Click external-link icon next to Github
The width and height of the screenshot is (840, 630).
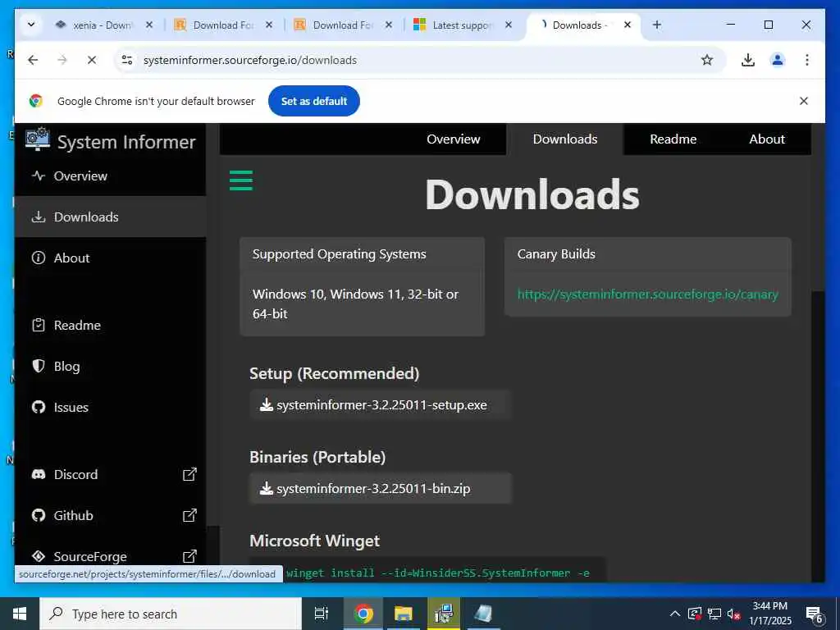[189, 515]
